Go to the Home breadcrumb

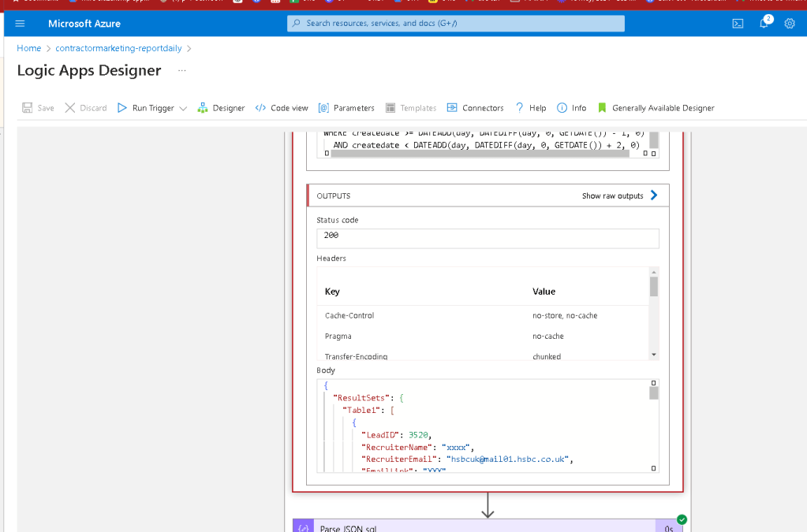click(x=29, y=48)
